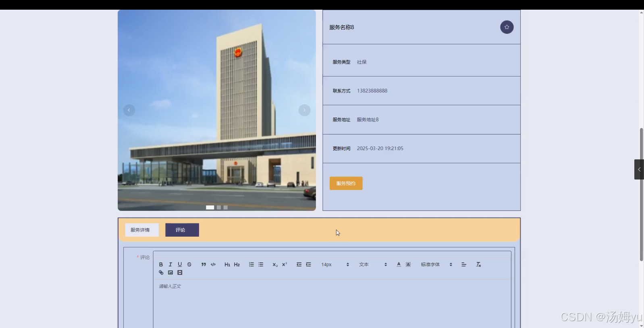Viewport: 644px width, 328px height.
Task: Apply superscript formatting
Action: 285,264
